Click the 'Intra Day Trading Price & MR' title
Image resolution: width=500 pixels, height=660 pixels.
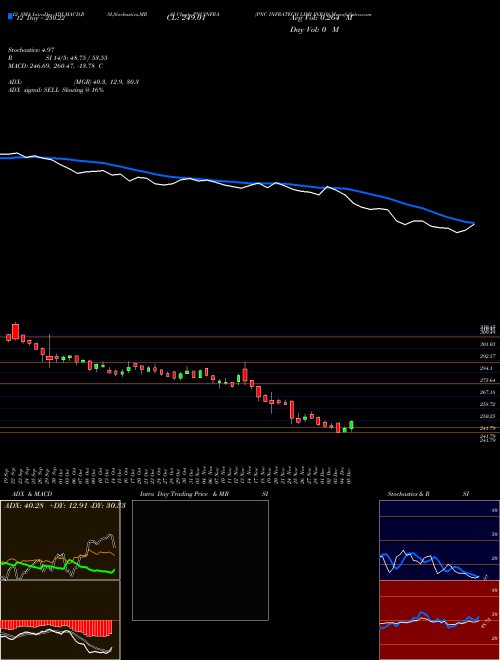pos(184,494)
